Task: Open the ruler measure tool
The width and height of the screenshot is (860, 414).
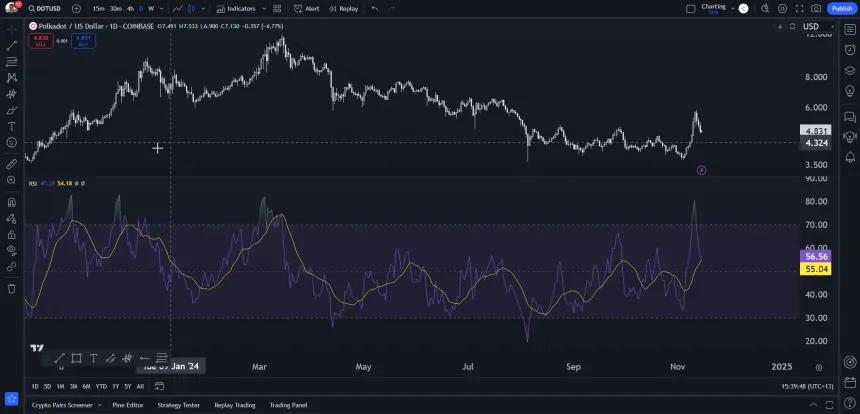Action: 12,163
